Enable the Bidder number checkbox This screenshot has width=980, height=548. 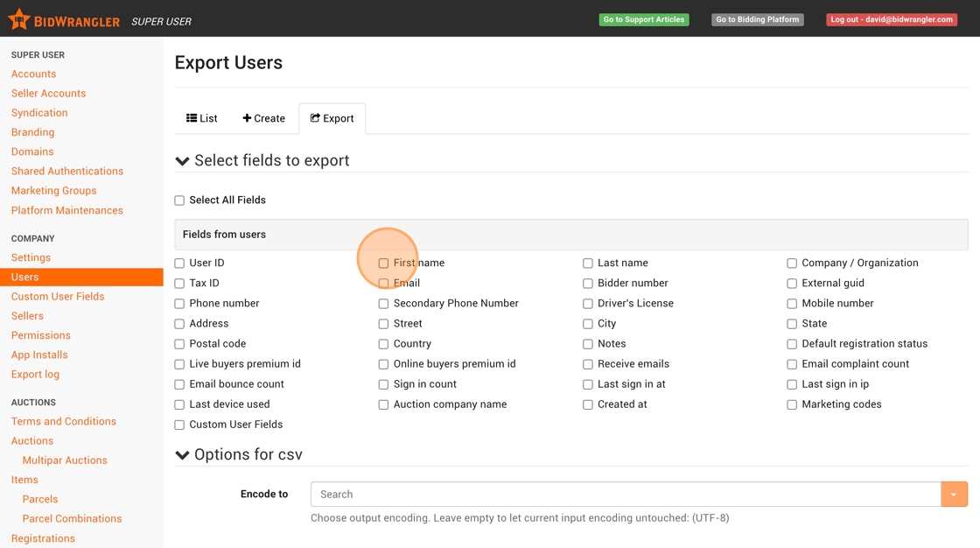588,284
